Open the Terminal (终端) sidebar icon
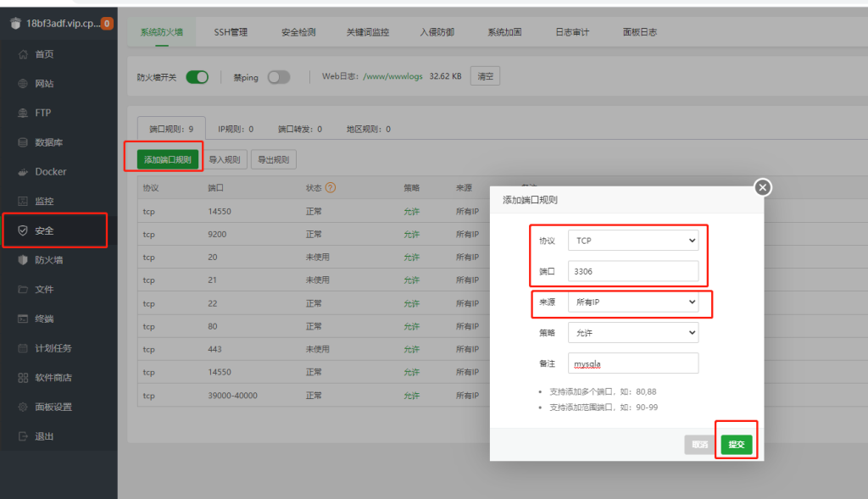The image size is (868, 499). 23,319
